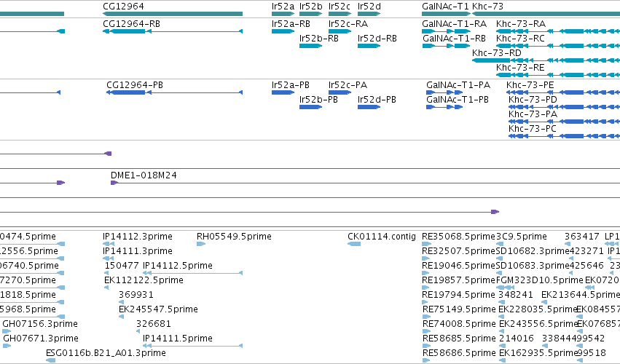The image size is (620, 364).
Task: Click the RH05549.5prime EST glyph
Action: click(201, 244)
